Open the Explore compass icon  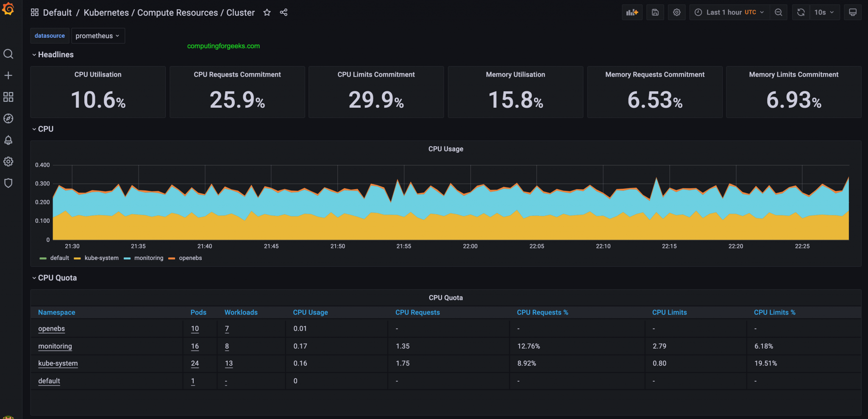(8, 119)
